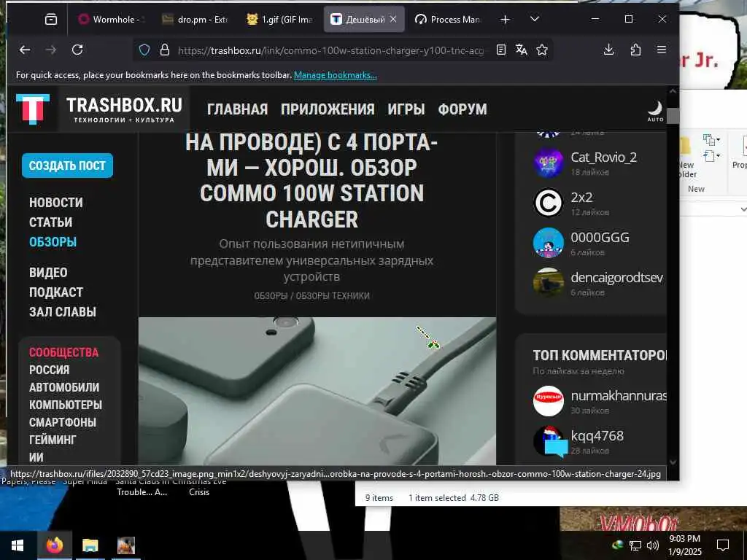Open the СООБЩЕСТВА section heading

point(64,352)
